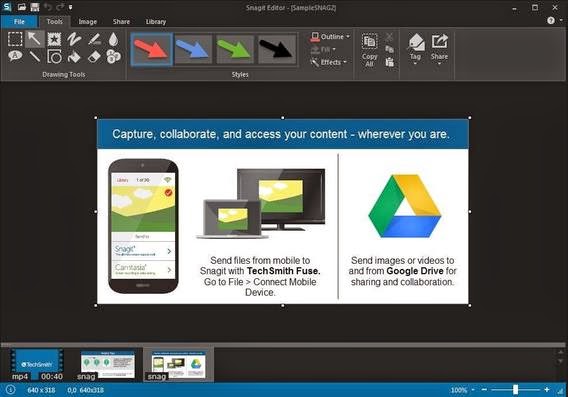This screenshot has height=397, width=568.
Task: Choose the black arrow style
Action: 276,49
